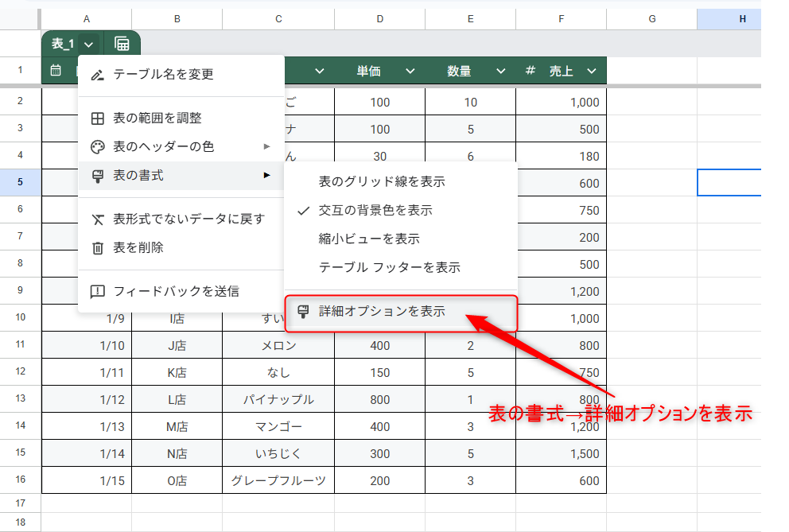Viewport: 789px width, 532px height.
Task: Click the paint roller icon beside 詳細オプションを表示
Action: tap(303, 312)
